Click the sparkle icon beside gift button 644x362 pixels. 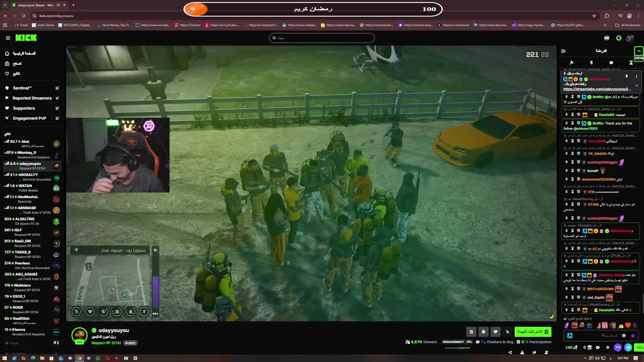(x=508, y=332)
